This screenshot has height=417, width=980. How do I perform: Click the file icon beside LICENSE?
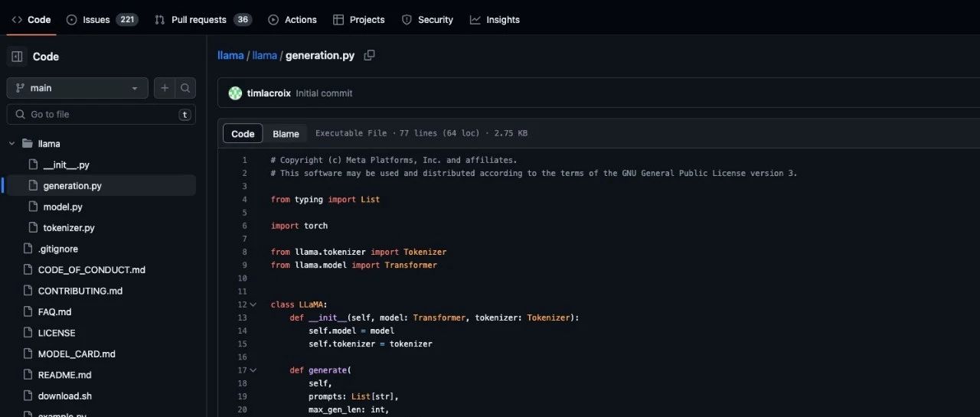click(28, 333)
